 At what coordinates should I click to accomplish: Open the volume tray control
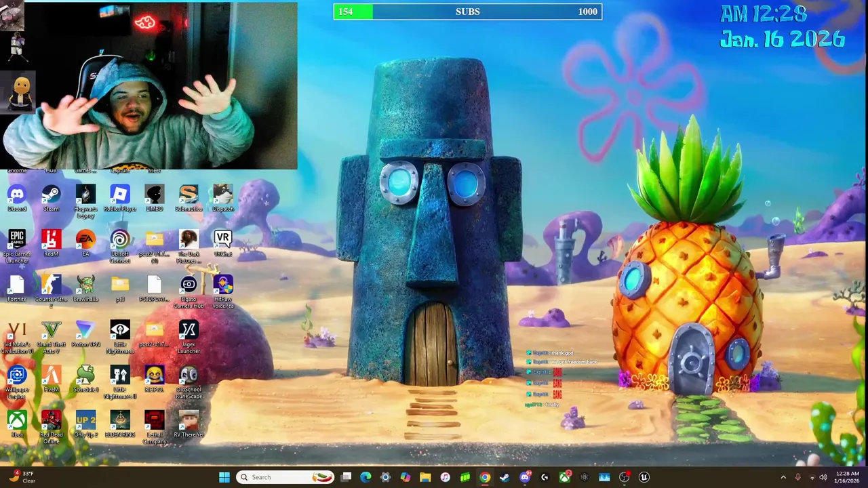pos(823,477)
